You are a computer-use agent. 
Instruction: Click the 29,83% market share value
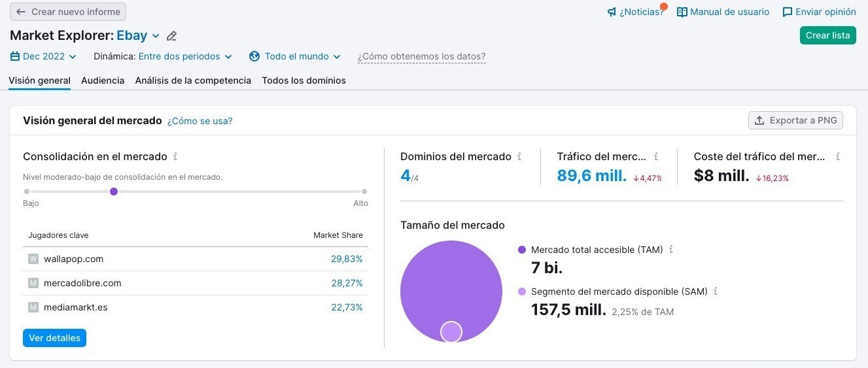347,259
